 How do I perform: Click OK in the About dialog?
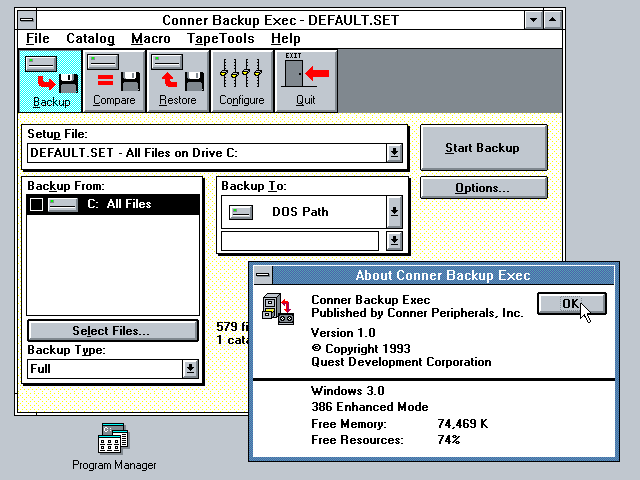[570, 304]
